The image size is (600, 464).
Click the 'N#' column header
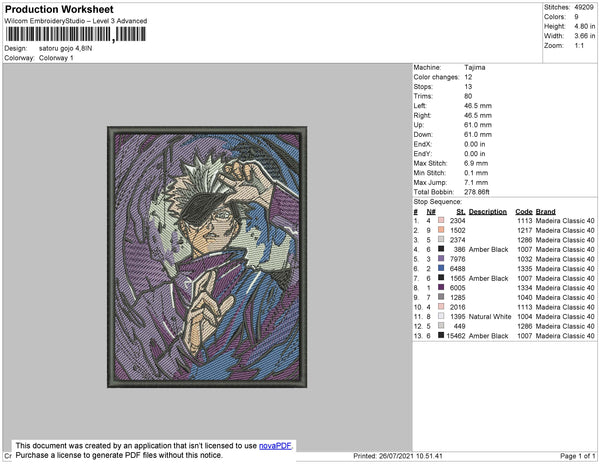click(x=431, y=212)
